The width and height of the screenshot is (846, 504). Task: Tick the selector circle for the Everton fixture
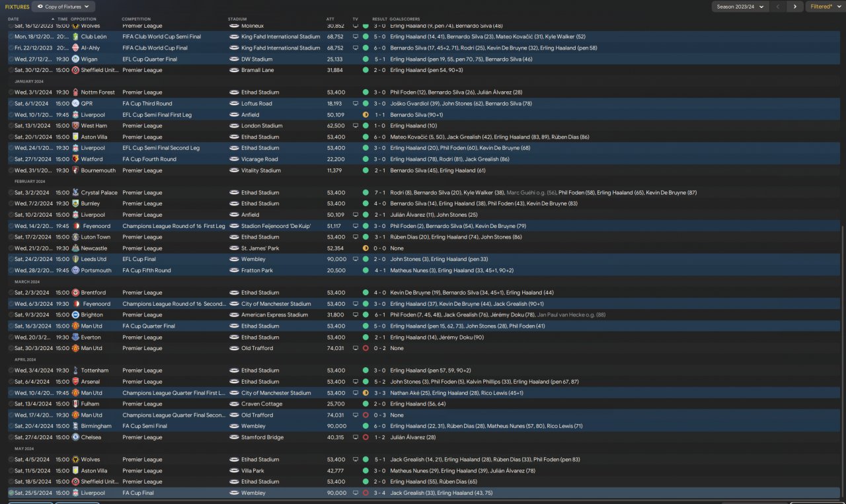11,337
